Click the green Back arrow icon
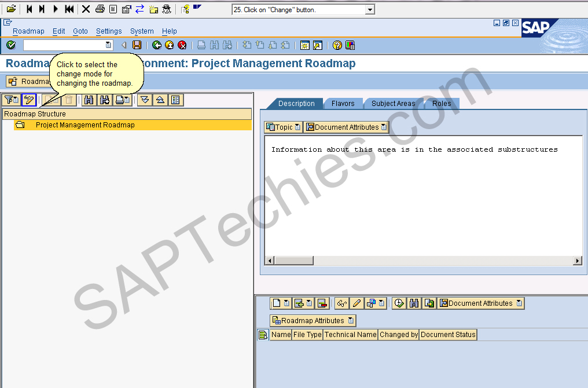588x388 pixels. click(x=157, y=45)
